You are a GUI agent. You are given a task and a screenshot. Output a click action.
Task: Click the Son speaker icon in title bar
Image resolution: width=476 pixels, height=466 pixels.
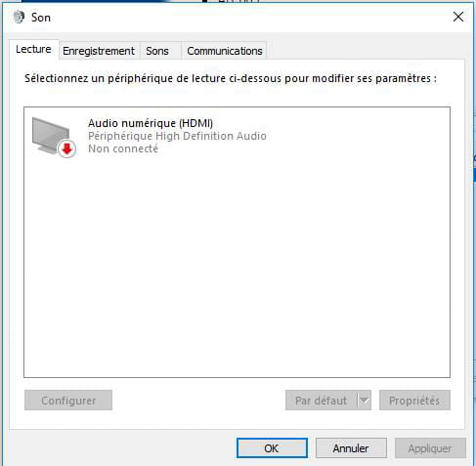pyautogui.click(x=19, y=17)
